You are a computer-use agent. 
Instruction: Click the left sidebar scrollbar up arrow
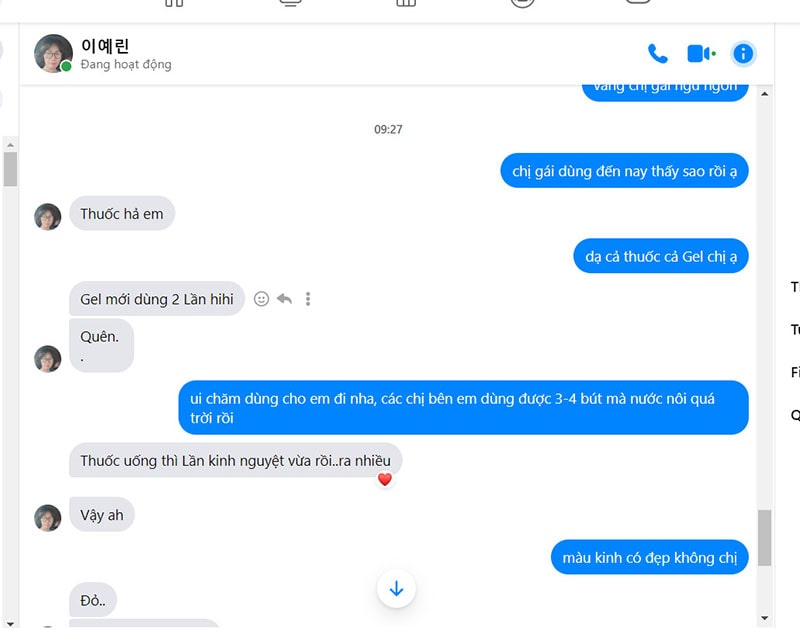[10, 145]
